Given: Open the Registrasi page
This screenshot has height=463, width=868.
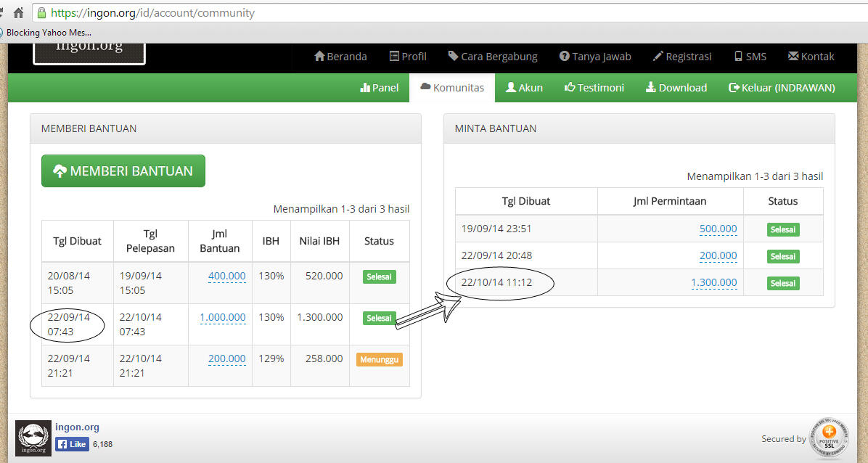Looking at the screenshot, I should (x=682, y=57).
